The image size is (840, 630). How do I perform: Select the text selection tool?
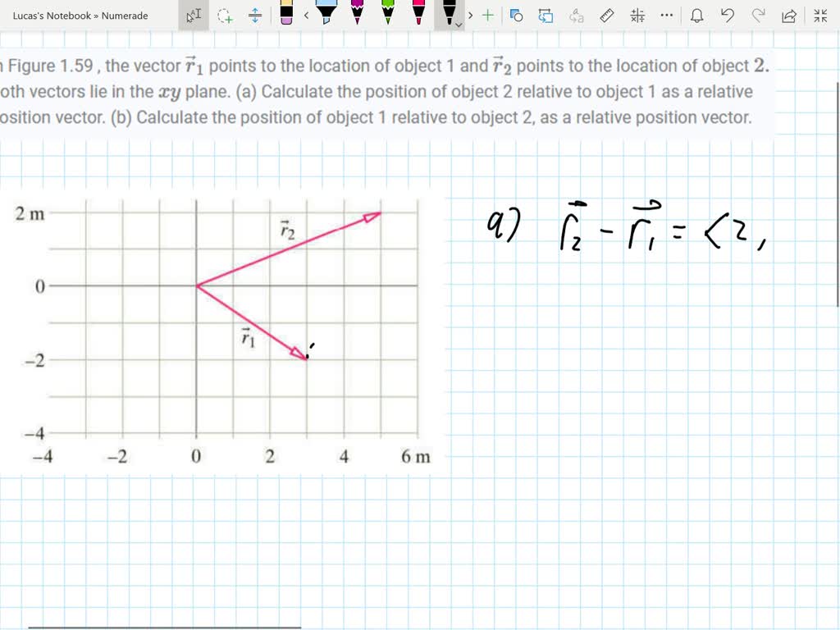194,15
